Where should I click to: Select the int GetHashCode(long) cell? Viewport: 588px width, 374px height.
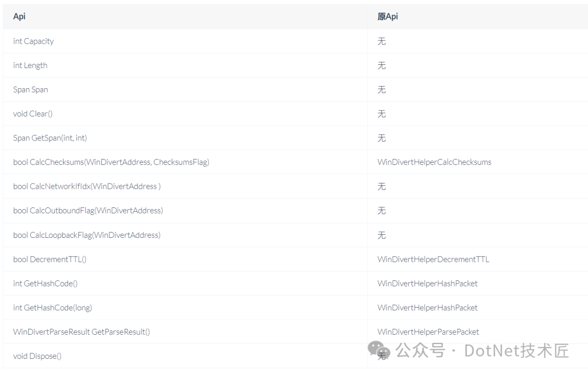pyautogui.click(x=53, y=308)
